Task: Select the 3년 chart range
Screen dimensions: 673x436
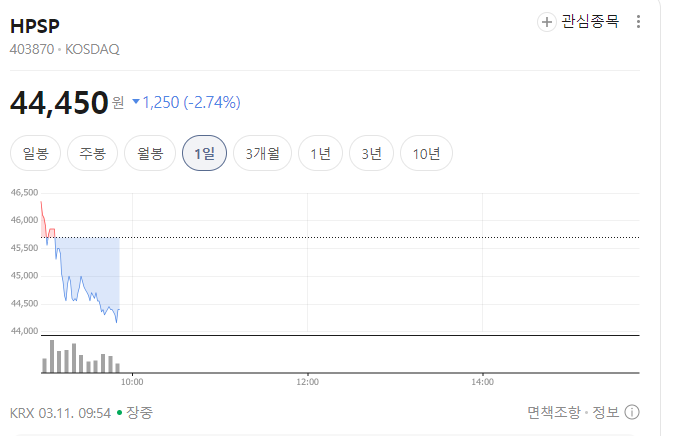Action: (371, 153)
